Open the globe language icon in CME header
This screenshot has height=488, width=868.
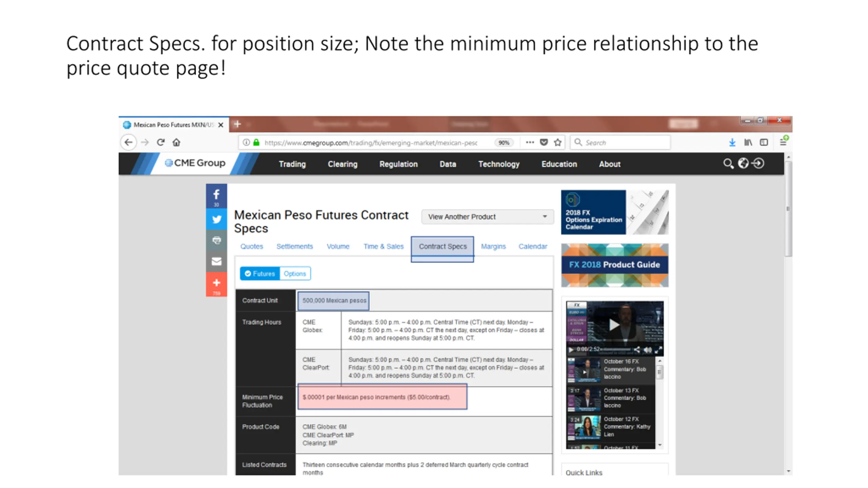click(743, 163)
